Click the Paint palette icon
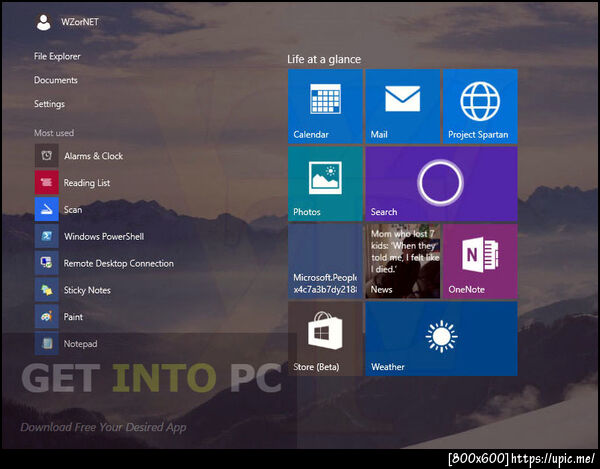The width and height of the screenshot is (600, 469). coord(47,316)
